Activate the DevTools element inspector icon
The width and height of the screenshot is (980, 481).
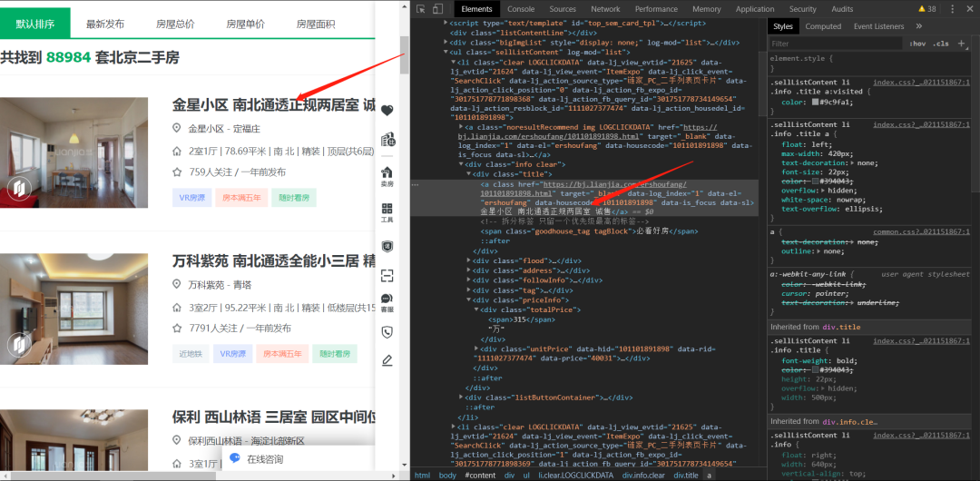pyautogui.click(x=421, y=9)
